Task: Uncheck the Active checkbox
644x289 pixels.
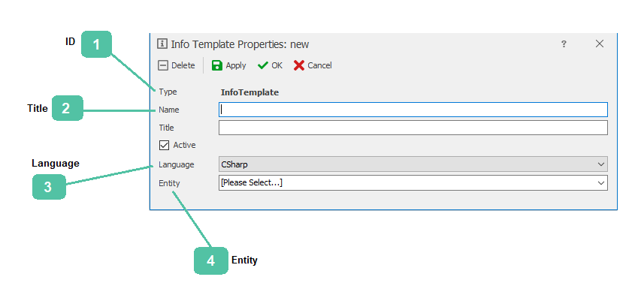Action: click(x=164, y=146)
